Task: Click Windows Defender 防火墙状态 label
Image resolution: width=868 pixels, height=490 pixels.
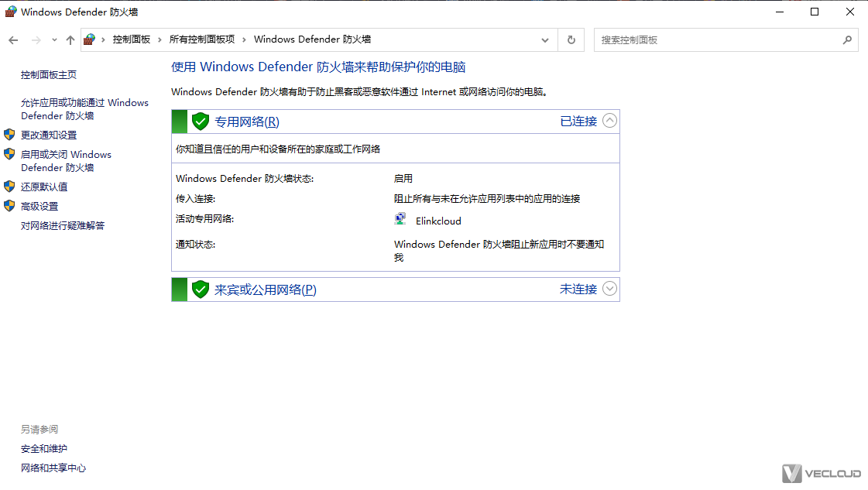Action: [245, 179]
